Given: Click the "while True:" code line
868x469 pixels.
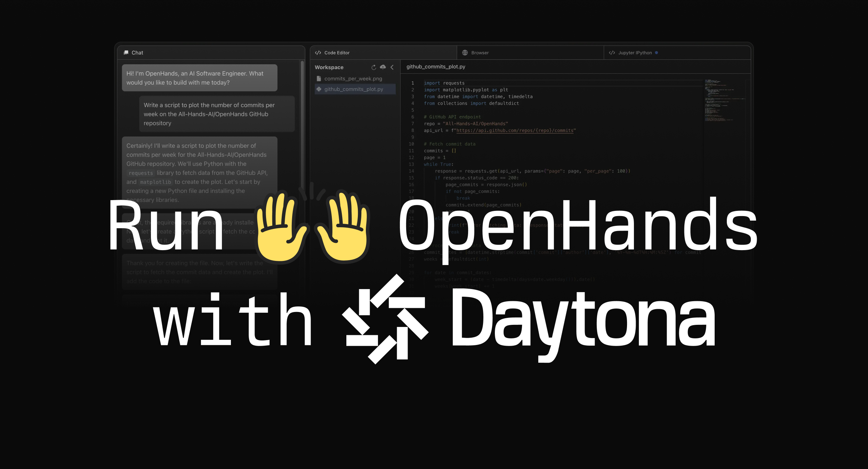Looking at the screenshot, I should point(439,164).
